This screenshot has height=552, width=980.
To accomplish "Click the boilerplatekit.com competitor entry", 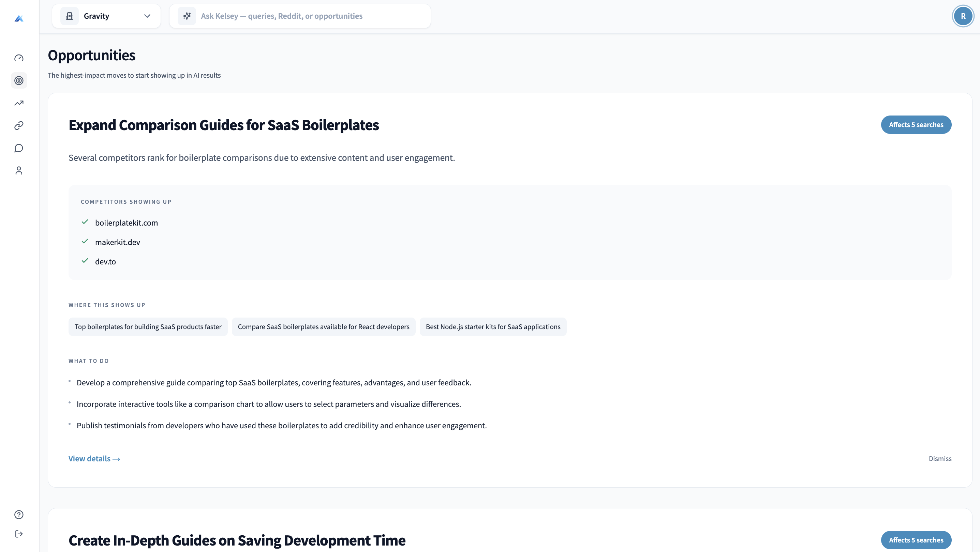I will click(x=126, y=223).
